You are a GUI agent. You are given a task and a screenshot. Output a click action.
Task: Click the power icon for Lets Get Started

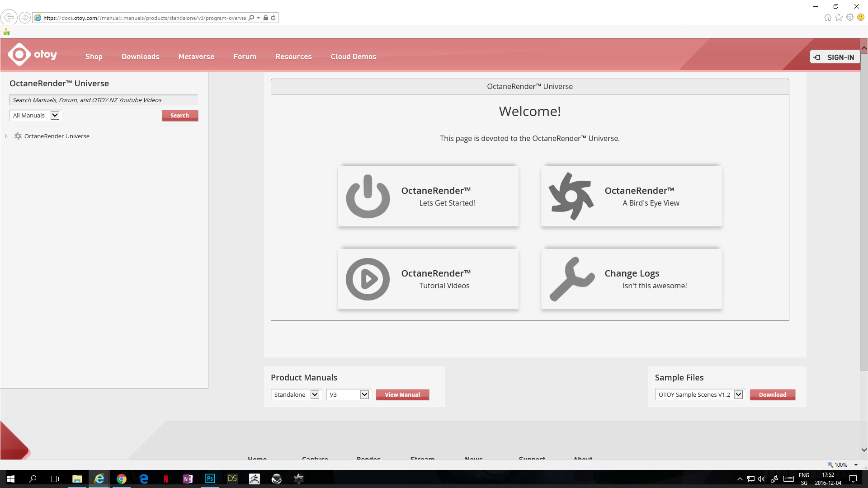pos(368,196)
